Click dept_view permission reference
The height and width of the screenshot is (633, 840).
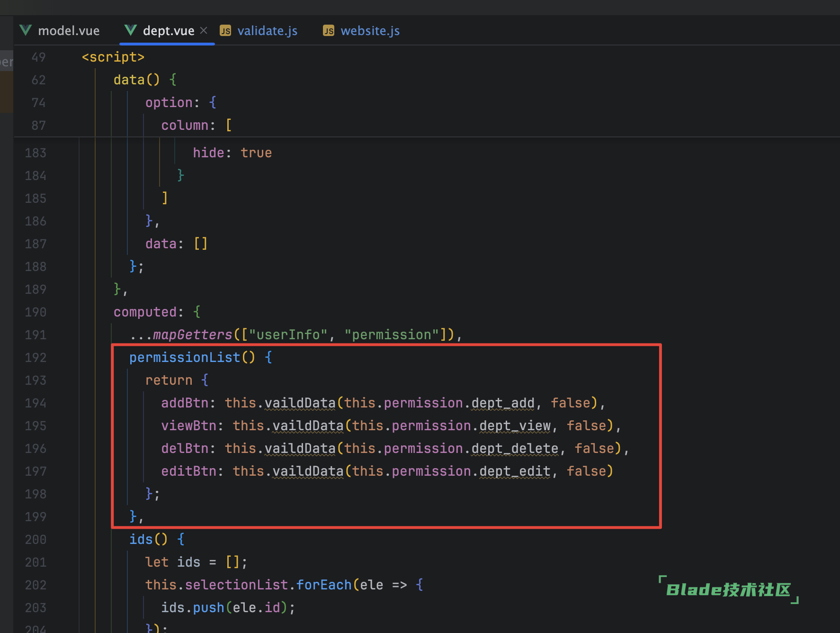click(x=515, y=425)
